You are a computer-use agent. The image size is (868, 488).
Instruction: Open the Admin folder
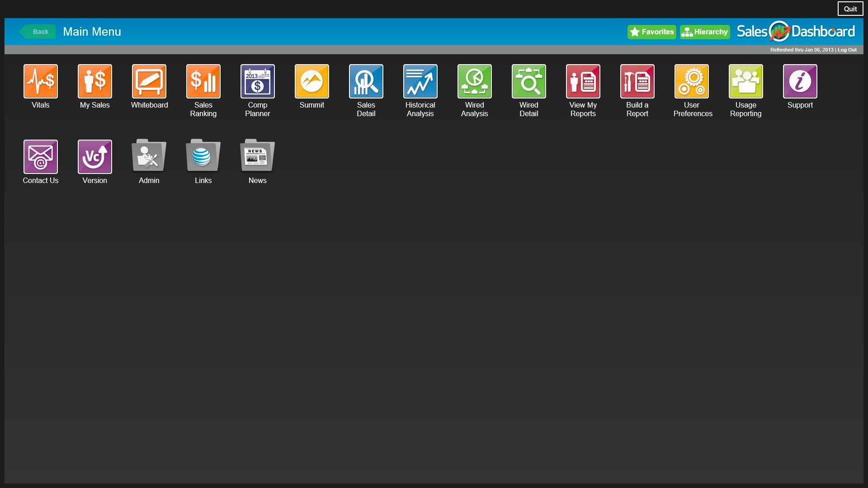click(x=149, y=155)
